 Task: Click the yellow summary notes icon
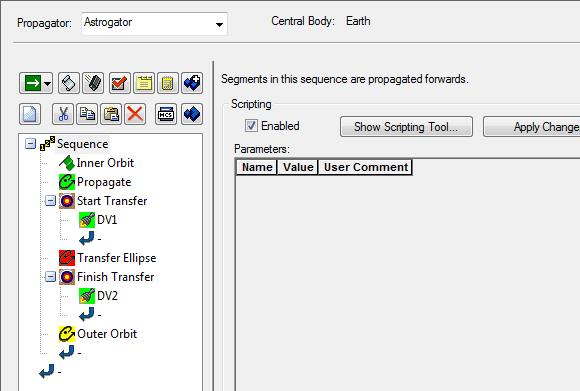tap(144, 83)
